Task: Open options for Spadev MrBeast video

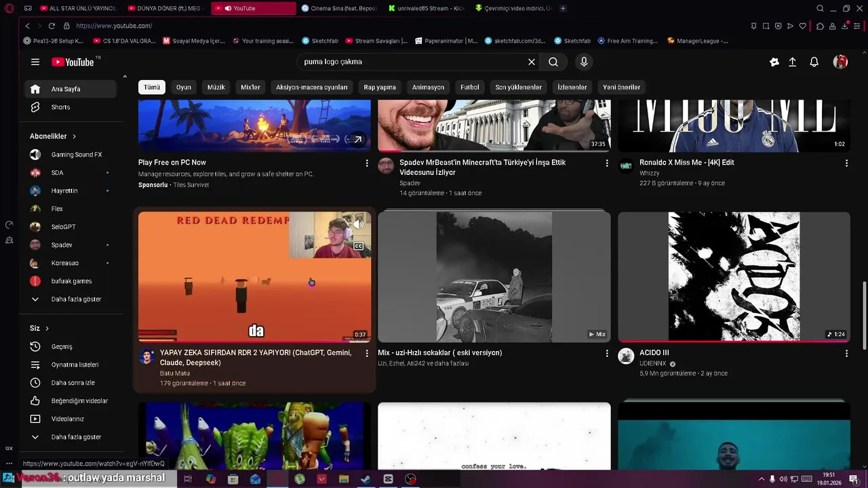Action: coord(607,163)
